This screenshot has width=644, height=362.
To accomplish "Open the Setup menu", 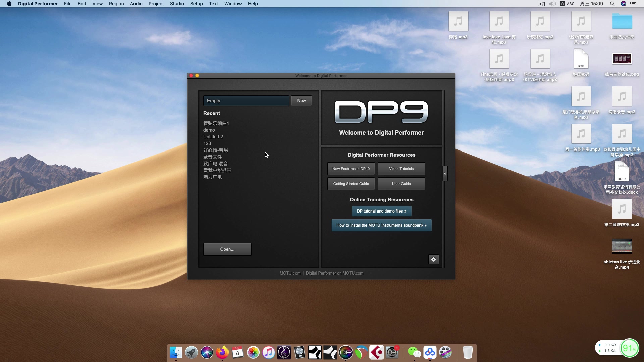I will 196,4.
